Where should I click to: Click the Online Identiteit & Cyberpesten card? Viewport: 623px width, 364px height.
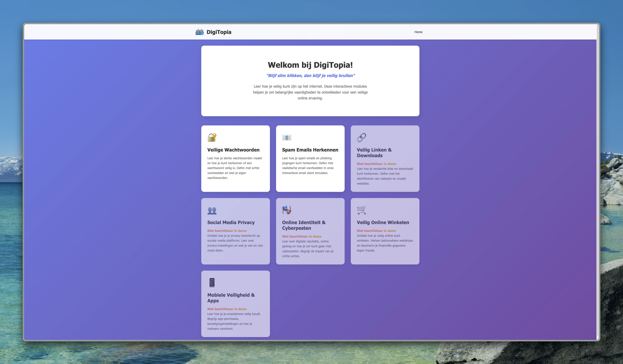[x=310, y=231]
